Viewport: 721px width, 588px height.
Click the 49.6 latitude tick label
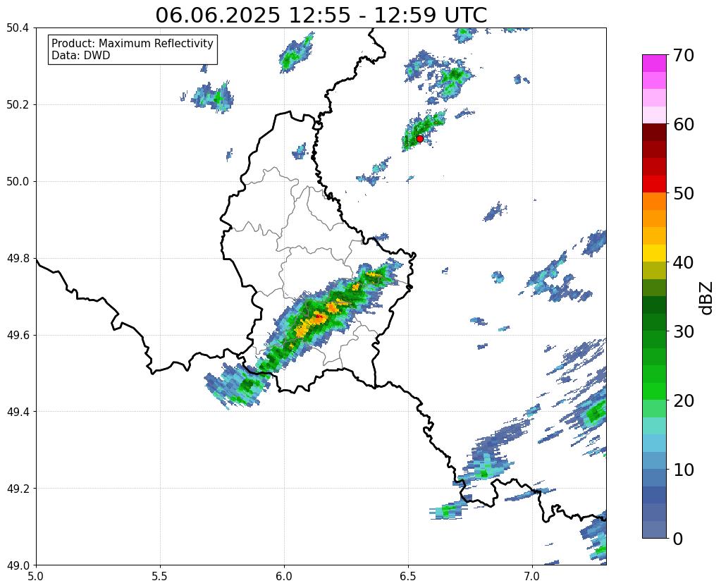[18, 335]
